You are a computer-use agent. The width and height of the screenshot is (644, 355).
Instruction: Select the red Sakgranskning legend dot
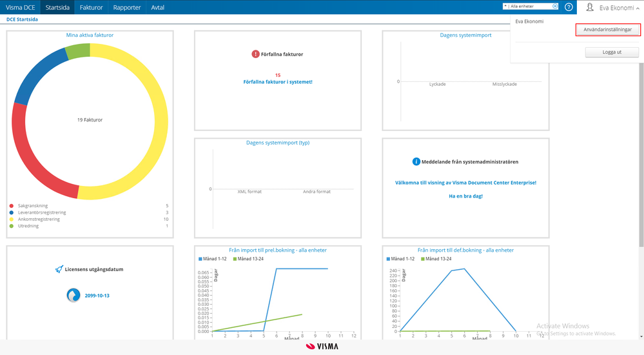pyautogui.click(x=12, y=206)
